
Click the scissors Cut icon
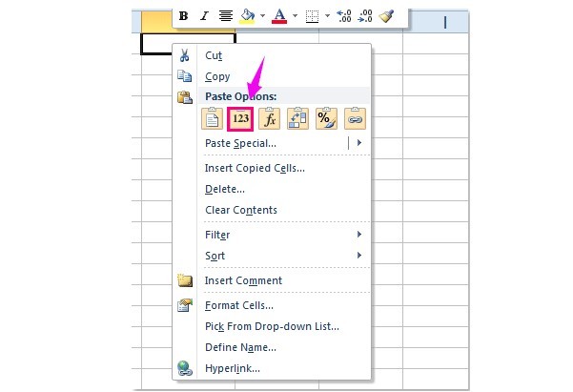pos(185,55)
